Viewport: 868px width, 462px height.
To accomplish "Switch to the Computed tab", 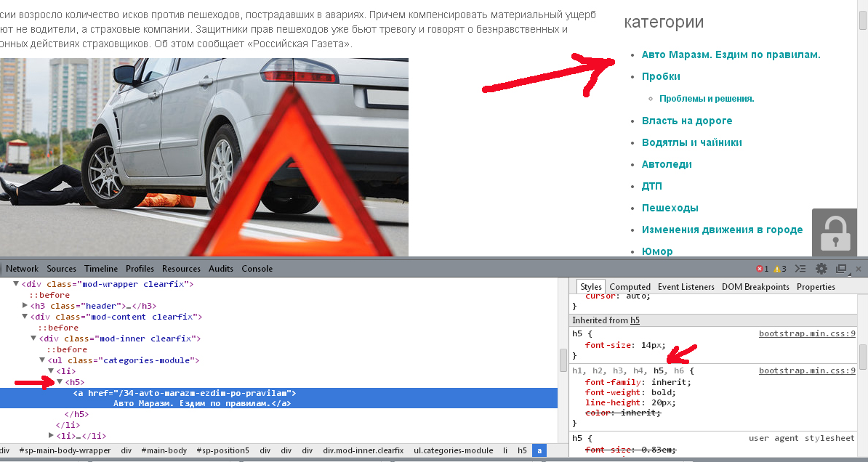I will pyautogui.click(x=630, y=287).
